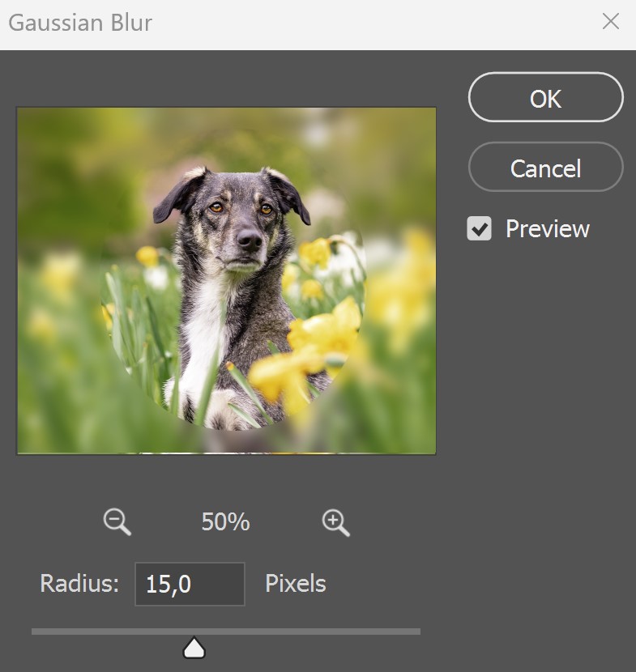The width and height of the screenshot is (636, 672).
Task: Click the dog's nose in preview
Action: (x=250, y=240)
